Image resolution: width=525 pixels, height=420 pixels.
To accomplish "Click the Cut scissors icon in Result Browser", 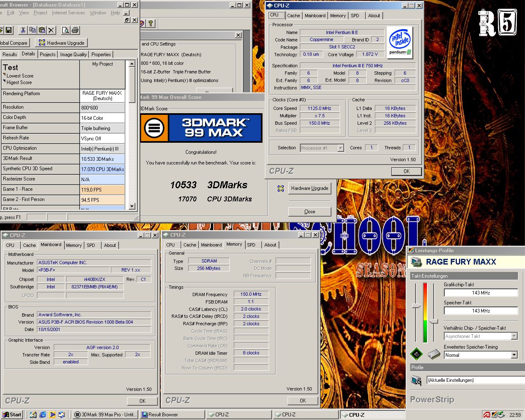I will (23, 30).
